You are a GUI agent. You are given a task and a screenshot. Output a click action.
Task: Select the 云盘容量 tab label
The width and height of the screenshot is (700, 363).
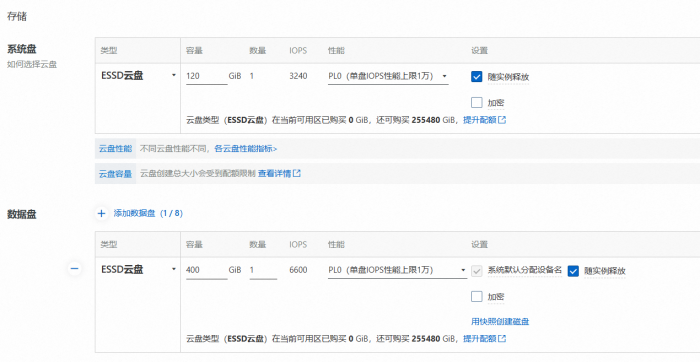click(116, 174)
